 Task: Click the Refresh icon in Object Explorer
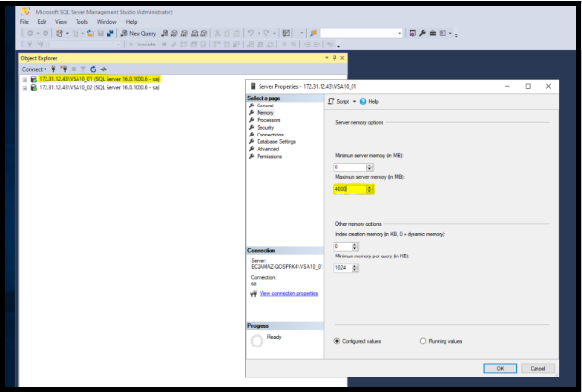pyautogui.click(x=93, y=69)
